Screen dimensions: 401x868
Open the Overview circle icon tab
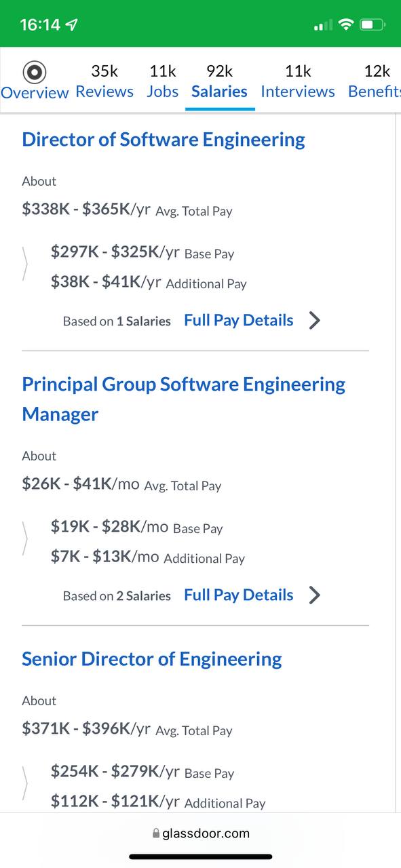(x=35, y=71)
